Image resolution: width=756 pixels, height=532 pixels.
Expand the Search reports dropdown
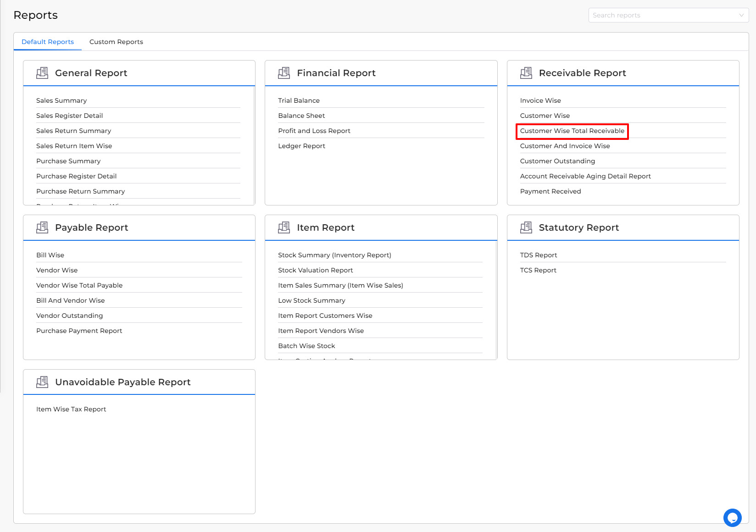coord(742,15)
